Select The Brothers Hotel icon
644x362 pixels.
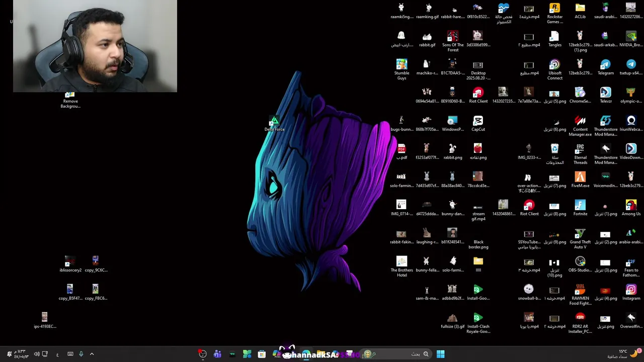click(x=401, y=266)
